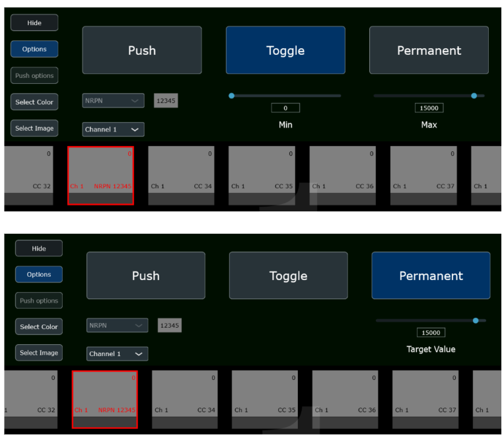Image resolution: width=504 pixels, height=438 pixels.
Task: Click the Hide button in upper panel
Action: point(34,23)
